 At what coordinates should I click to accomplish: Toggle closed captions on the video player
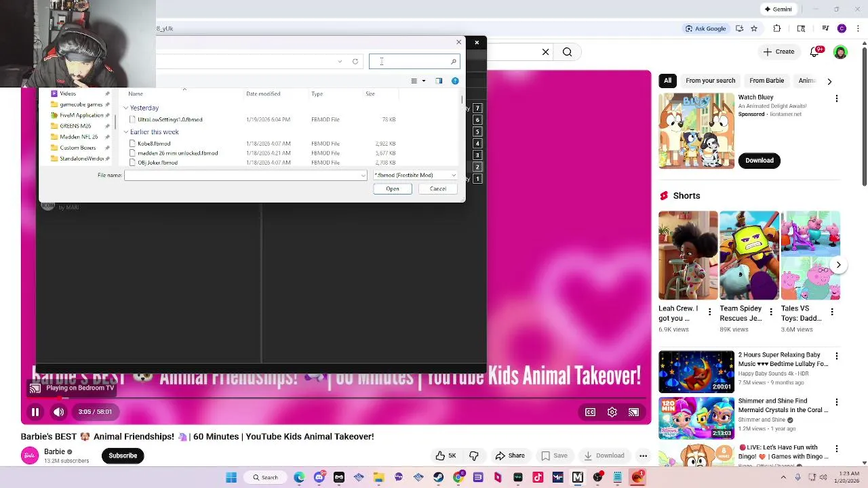coord(591,412)
